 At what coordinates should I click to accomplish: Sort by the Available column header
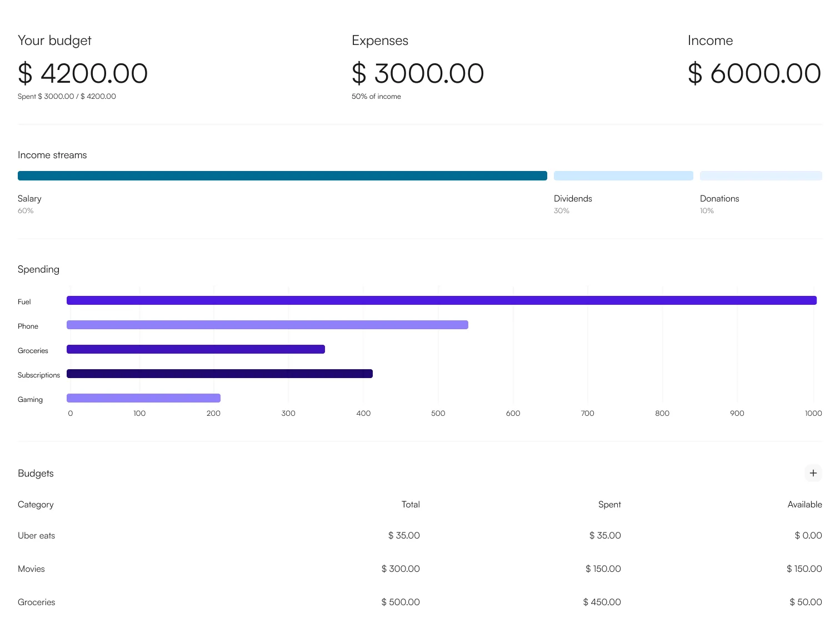click(804, 505)
